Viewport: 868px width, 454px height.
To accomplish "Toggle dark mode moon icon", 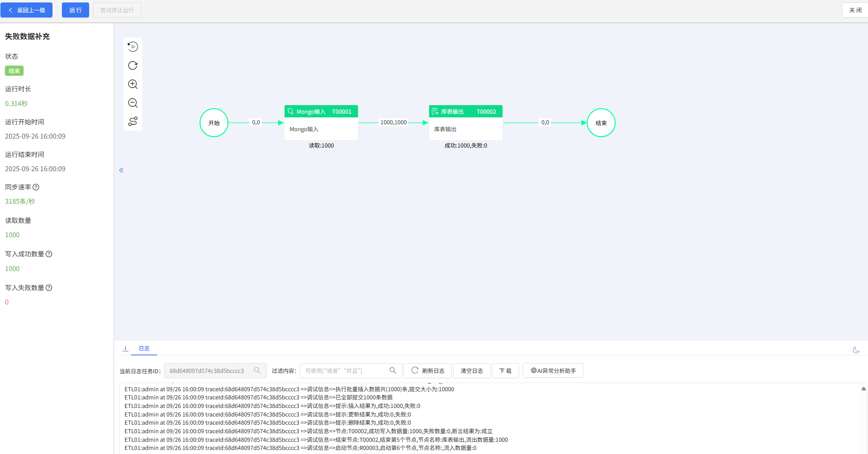I will pos(856,350).
